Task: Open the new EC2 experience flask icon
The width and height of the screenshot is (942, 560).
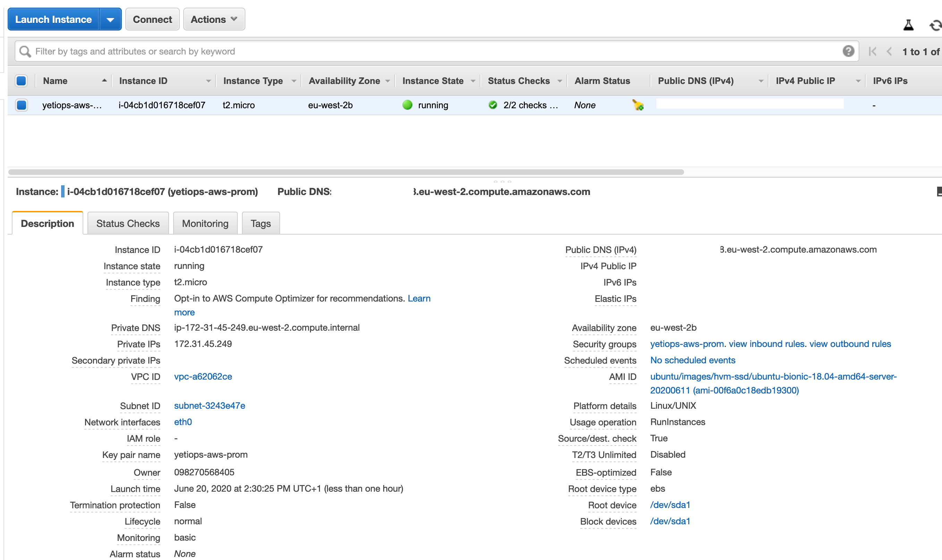Action: tap(908, 25)
